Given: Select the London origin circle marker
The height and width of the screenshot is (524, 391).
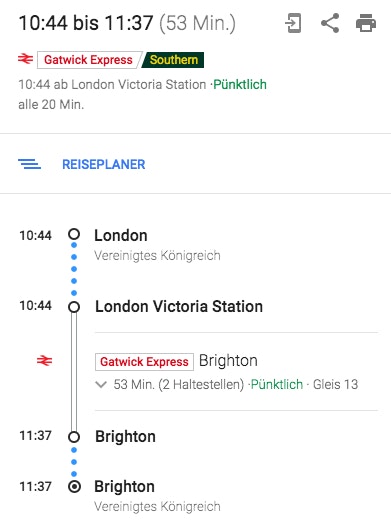Looking at the screenshot, I should point(74,234).
